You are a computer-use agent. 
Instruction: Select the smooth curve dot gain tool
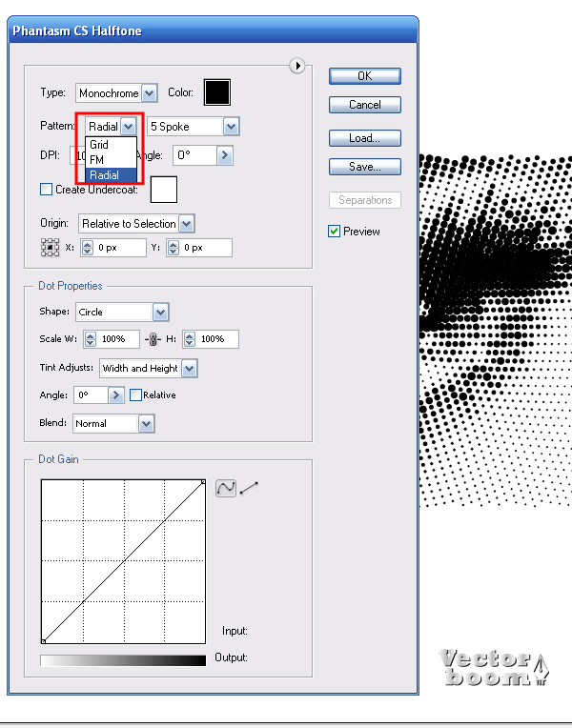pos(226,488)
